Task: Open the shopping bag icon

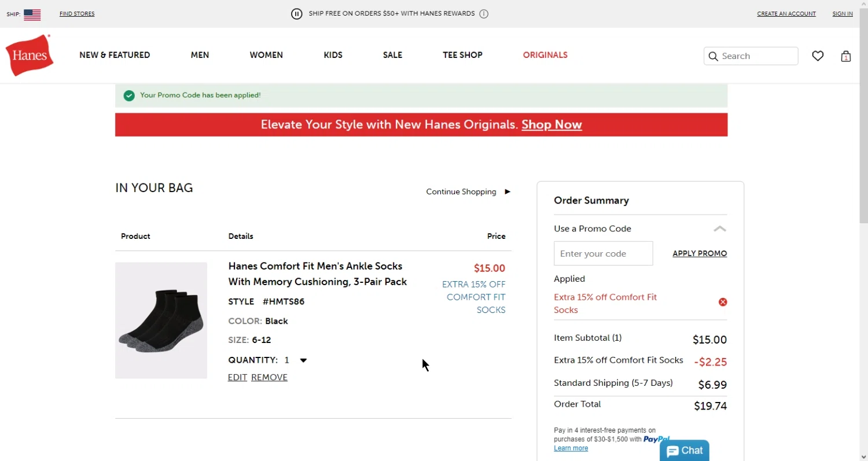Action: coord(846,56)
